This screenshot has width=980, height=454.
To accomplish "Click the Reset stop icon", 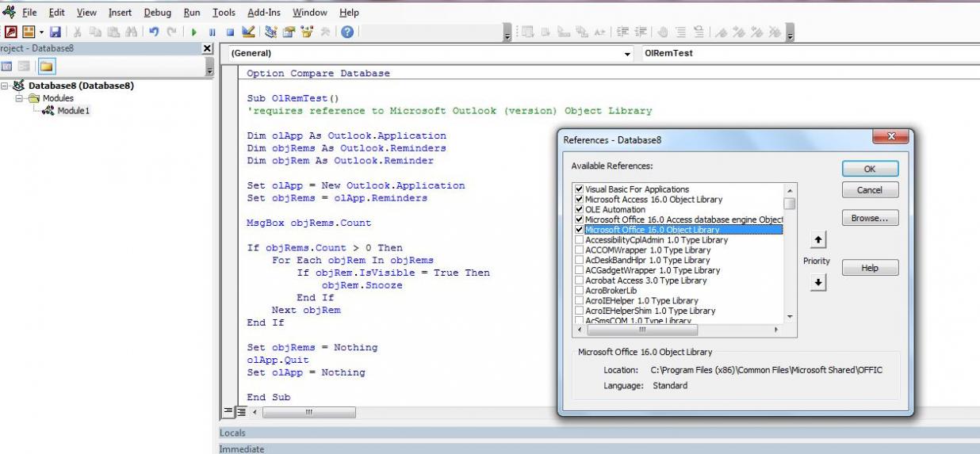I will [230, 32].
